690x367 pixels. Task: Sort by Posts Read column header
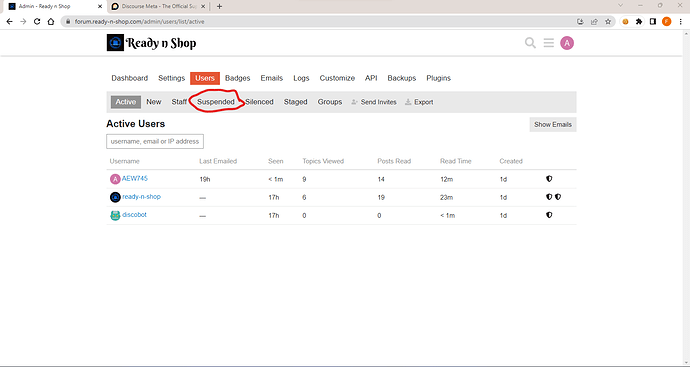pyautogui.click(x=394, y=161)
